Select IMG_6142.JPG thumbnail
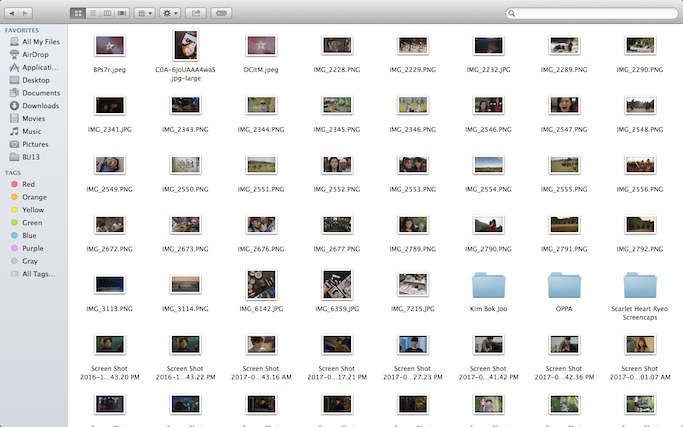This screenshot has height=427, width=683. tap(261, 285)
